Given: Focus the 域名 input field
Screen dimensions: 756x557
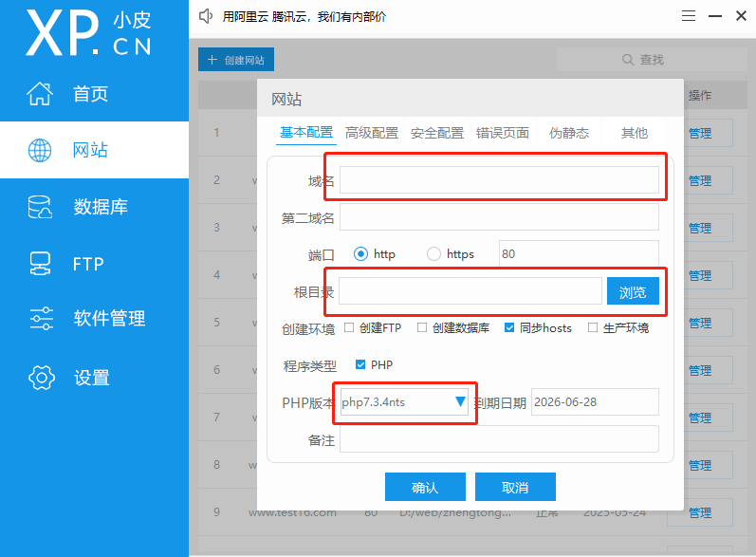Looking at the screenshot, I should pos(499,180).
